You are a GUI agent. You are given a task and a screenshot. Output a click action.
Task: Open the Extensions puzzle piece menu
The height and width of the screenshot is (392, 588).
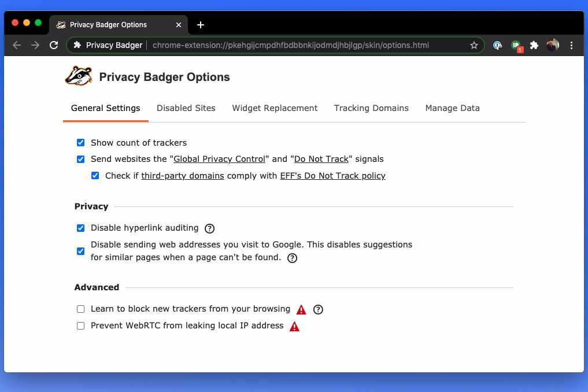click(534, 46)
